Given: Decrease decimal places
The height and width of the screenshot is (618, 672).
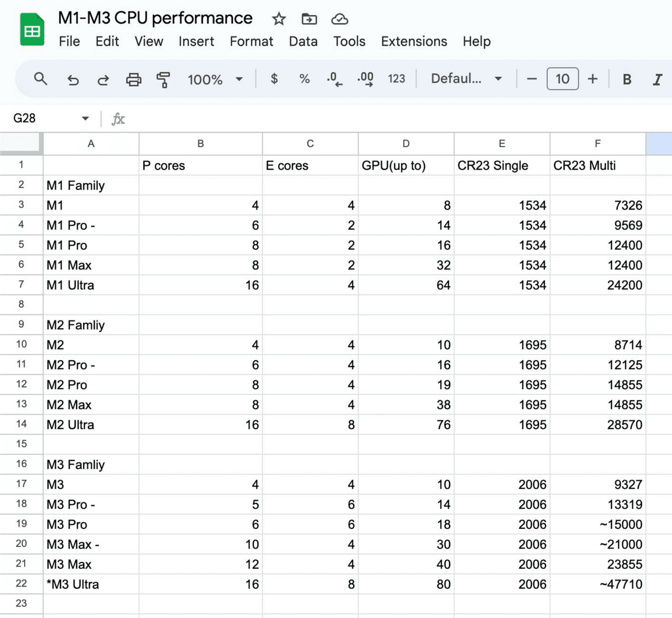Looking at the screenshot, I should 334,80.
